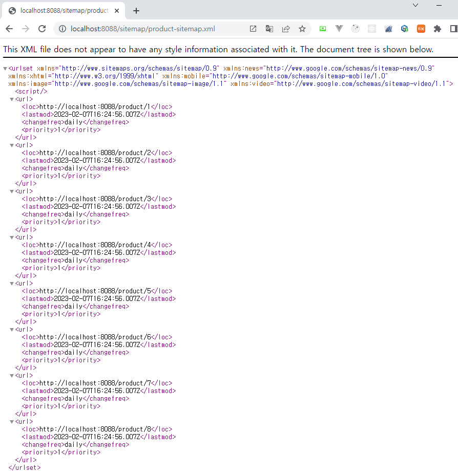Collapse the url node for product/2
This screenshot has height=476, width=458.
(12, 145)
